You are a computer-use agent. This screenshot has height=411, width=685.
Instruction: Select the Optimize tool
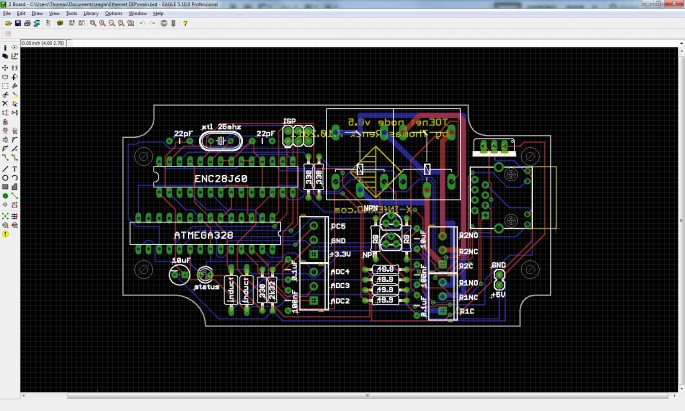[x=14, y=149]
